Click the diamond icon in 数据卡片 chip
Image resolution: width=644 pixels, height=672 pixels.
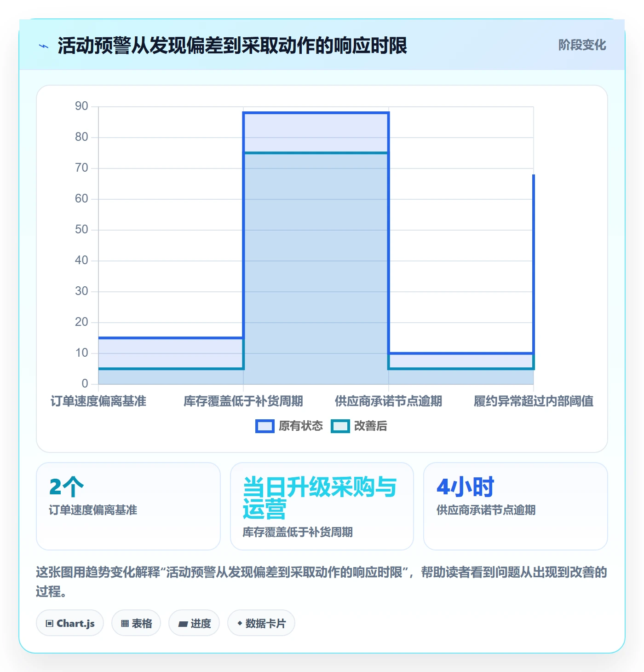(x=240, y=623)
